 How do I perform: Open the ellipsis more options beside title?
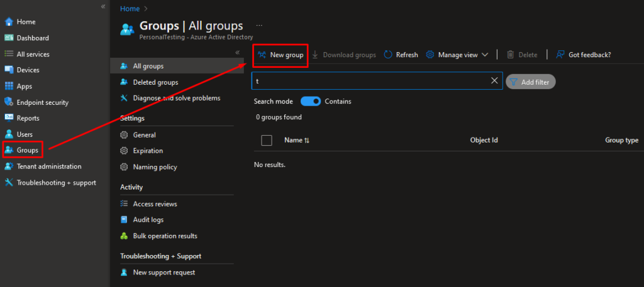pyautogui.click(x=259, y=25)
